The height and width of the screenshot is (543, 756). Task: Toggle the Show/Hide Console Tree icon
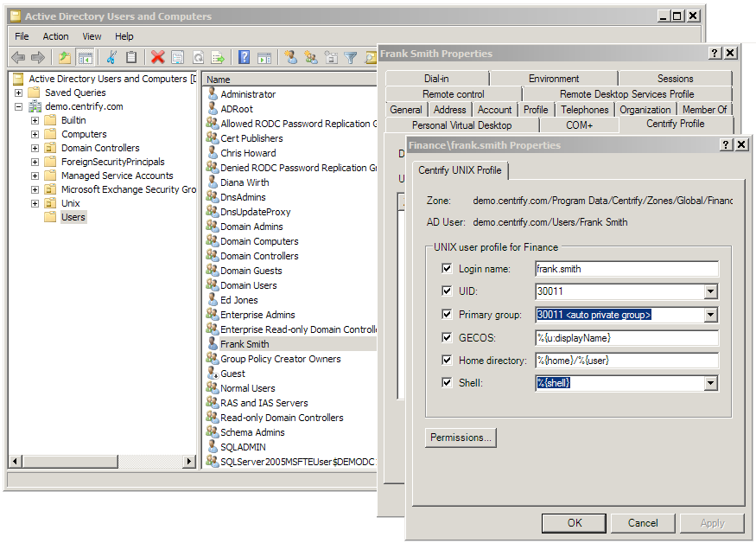[86, 57]
